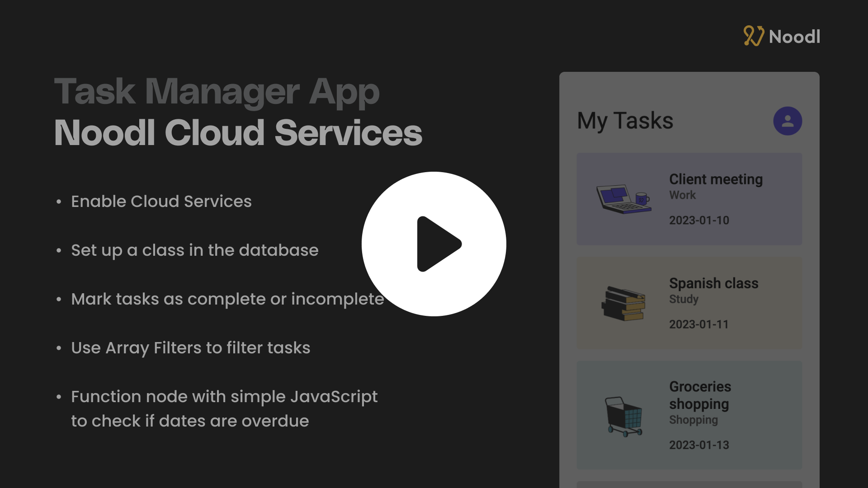Click the 2023-01-13 date label
868x488 pixels.
[x=699, y=445]
